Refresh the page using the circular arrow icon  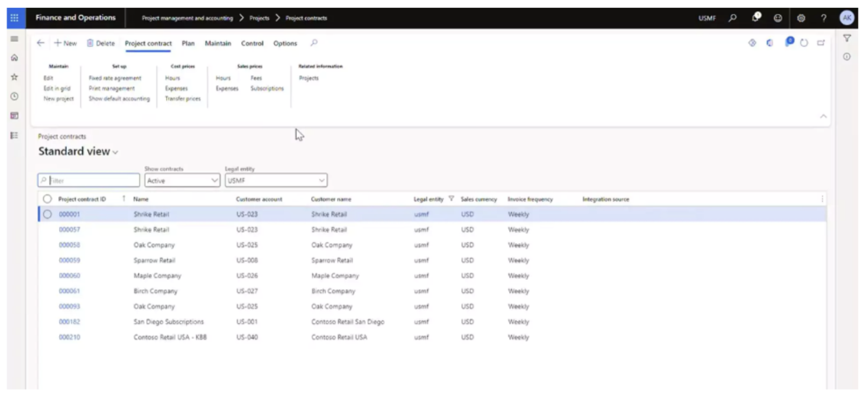coord(803,43)
